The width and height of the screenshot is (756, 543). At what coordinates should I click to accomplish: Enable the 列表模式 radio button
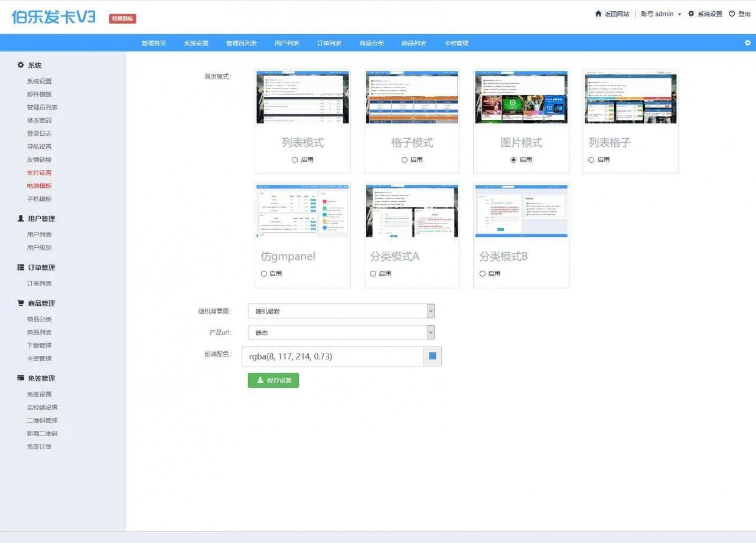(295, 160)
